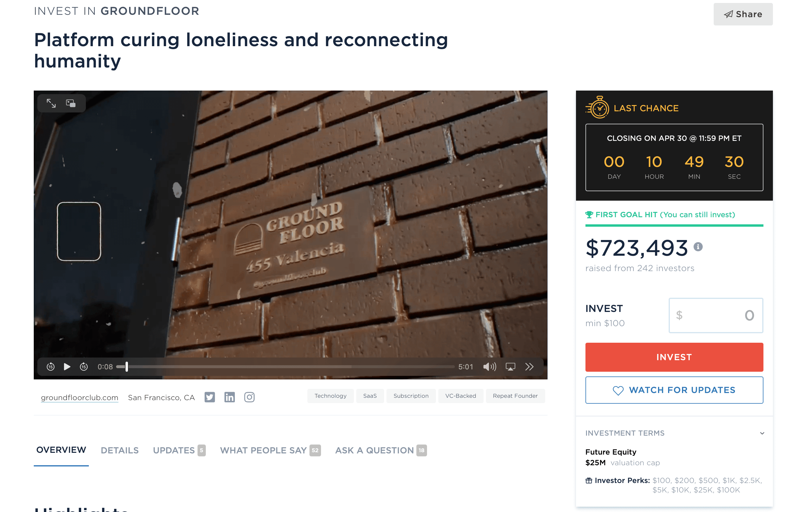Show more video controls chevrons
The height and width of the screenshot is (512, 812).
pos(529,367)
